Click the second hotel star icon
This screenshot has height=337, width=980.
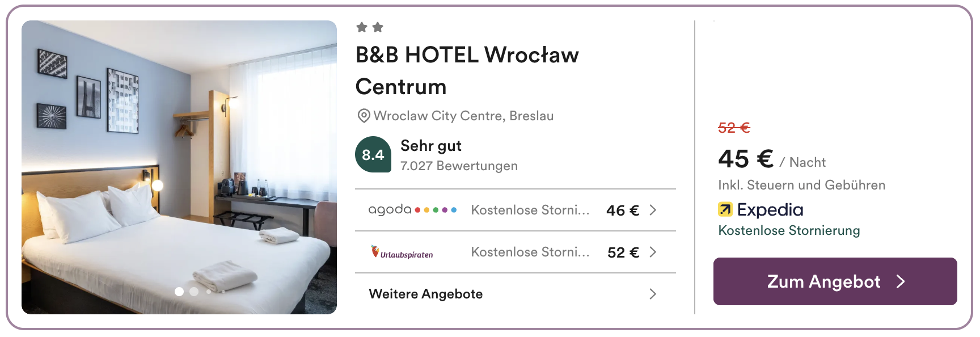pyautogui.click(x=378, y=27)
